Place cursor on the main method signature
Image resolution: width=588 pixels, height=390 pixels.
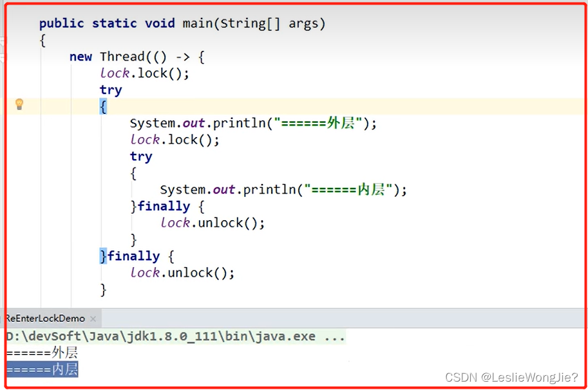pyautogui.click(x=182, y=24)
